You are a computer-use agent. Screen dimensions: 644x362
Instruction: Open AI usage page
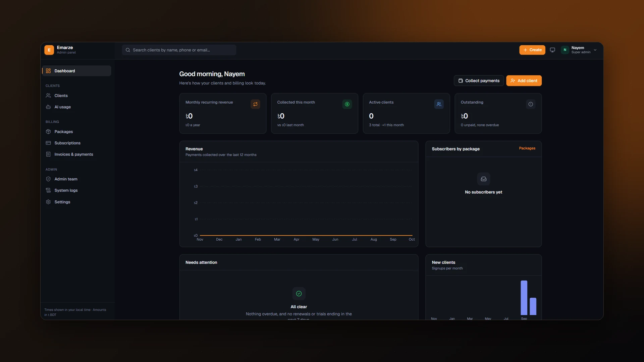[76, 107]
